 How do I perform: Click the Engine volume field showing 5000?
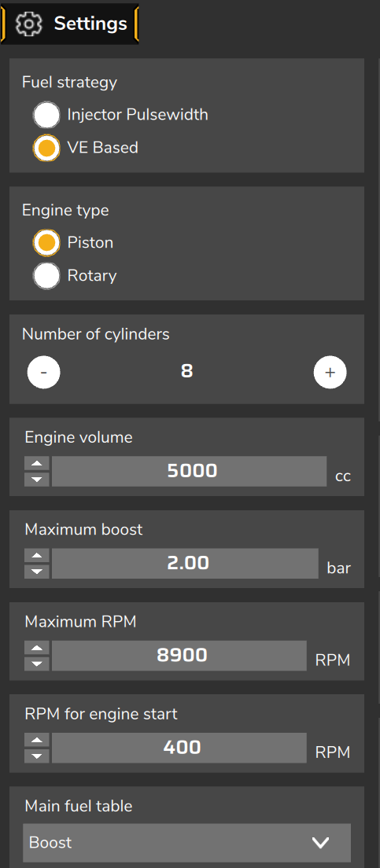pyautogui.click(x=190, y=471)
